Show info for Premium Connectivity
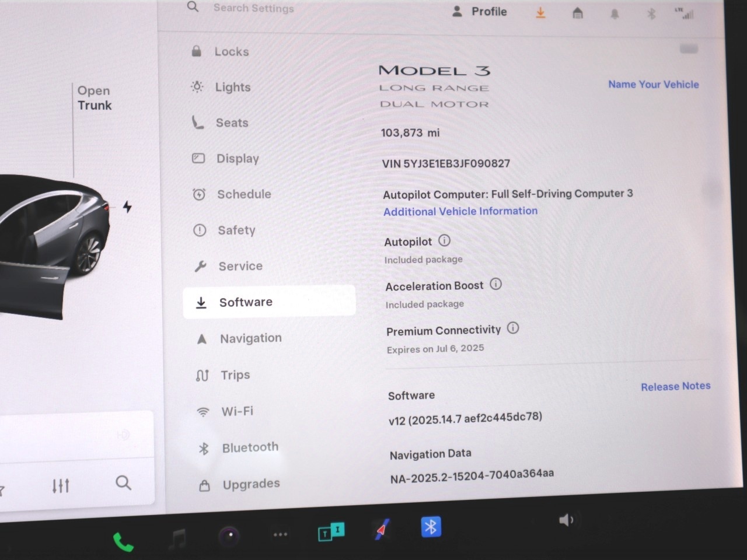 point(513,328)
